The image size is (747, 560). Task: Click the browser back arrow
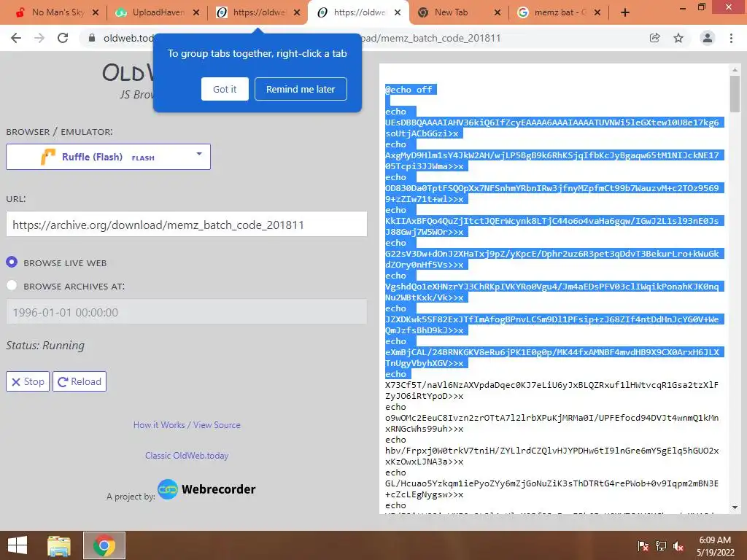[x=16, y=38]
